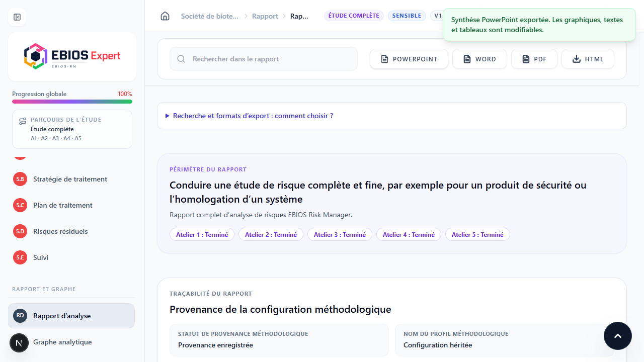Click the 'Provenance de la configuration méthodologique' heading
The height and width of the screenshot is (362, 644).
[x=280, y=309]
